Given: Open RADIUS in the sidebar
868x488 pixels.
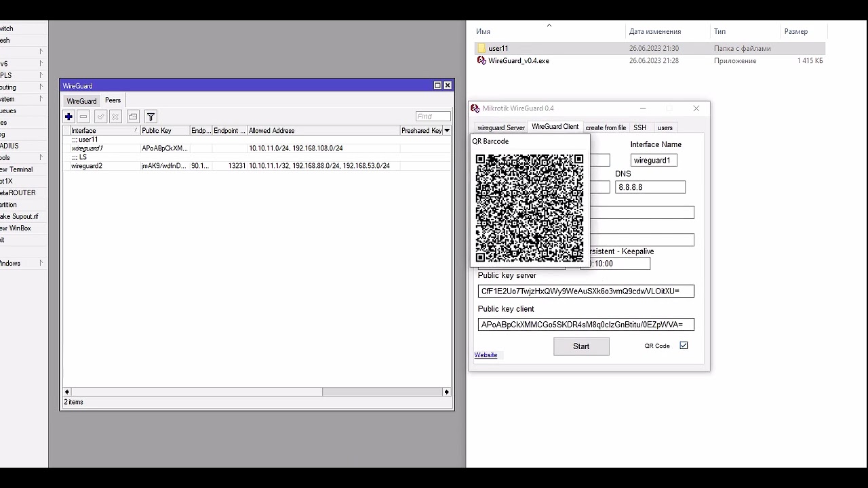Looking at the screenshot, I should click(x=9, y=146).
